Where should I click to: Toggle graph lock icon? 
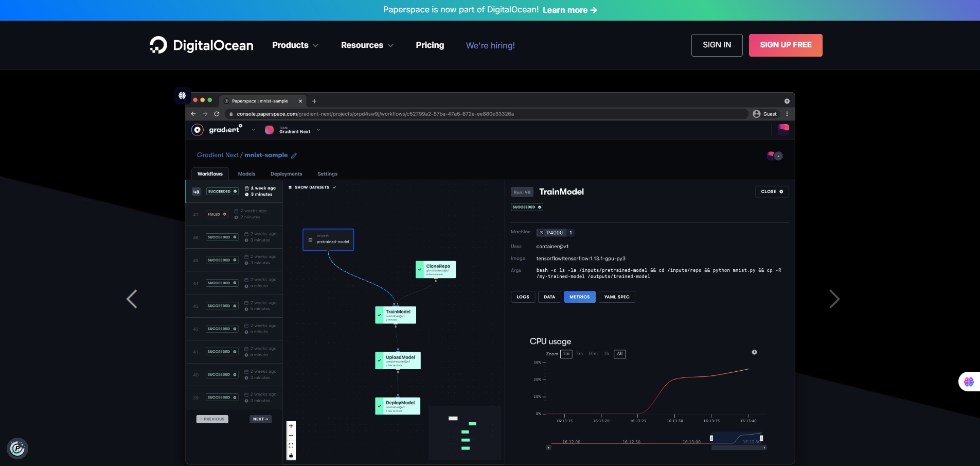291,455
